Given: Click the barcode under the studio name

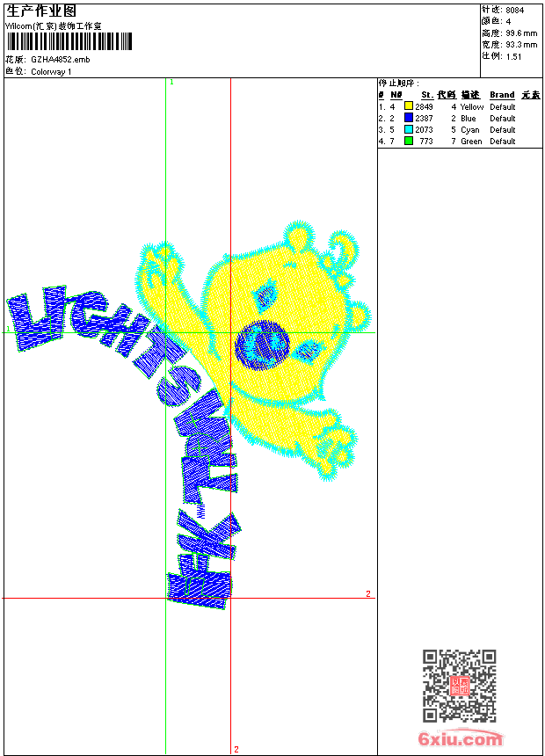Looking at the screenshot, I should tap(69, 41).
